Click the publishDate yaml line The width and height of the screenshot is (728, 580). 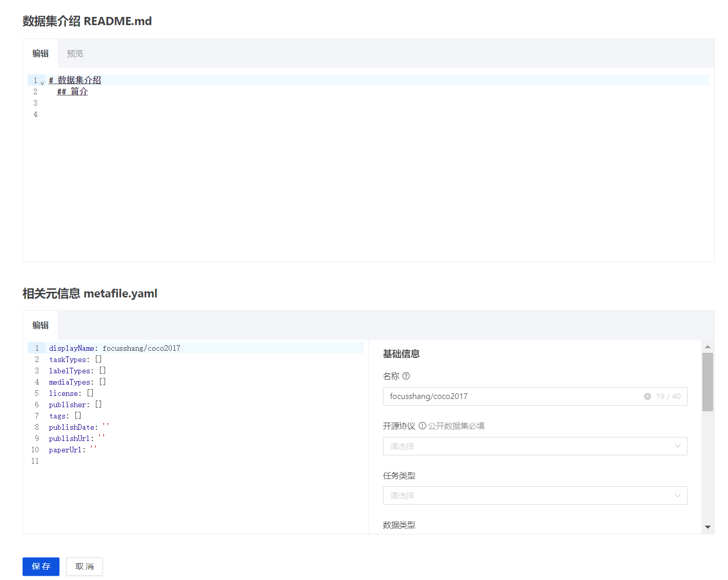(79, 427)
